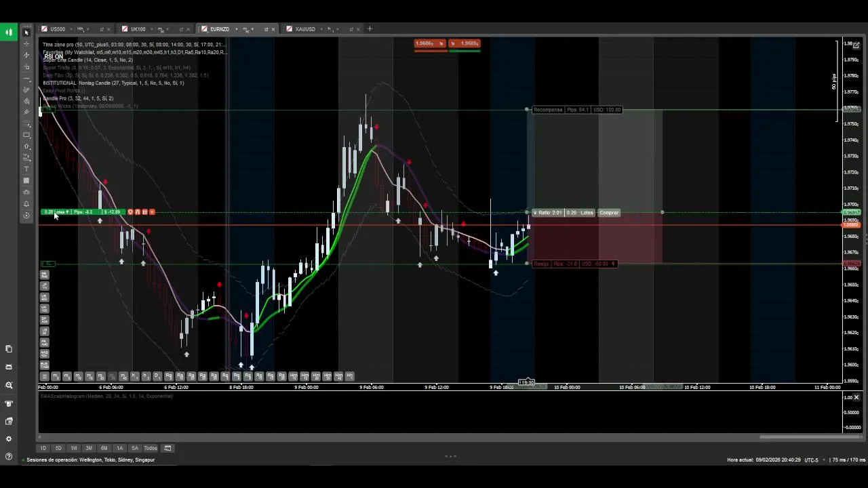Viewport: 868px width, 488px height.
Task: Select the horizontal line drawing tool
Action: (x=26, y=79)
